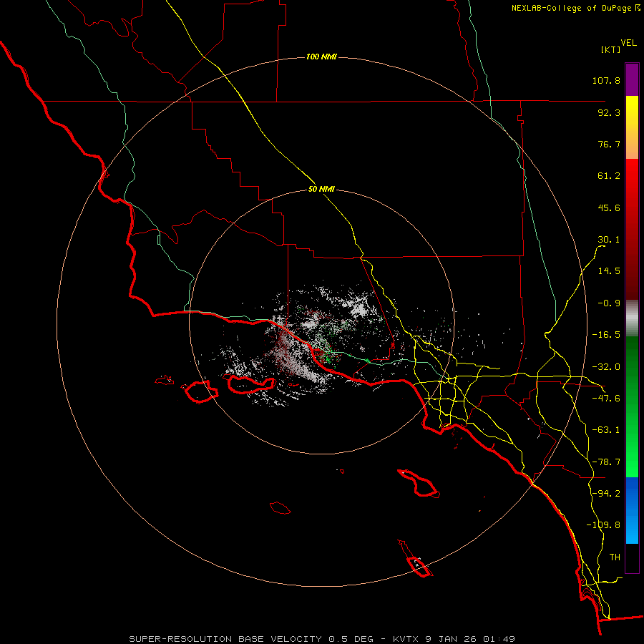The width and height of the screenshot is (644, 644).
Task: Pick the blue segment of velocity scale
Action: point(632,510)
